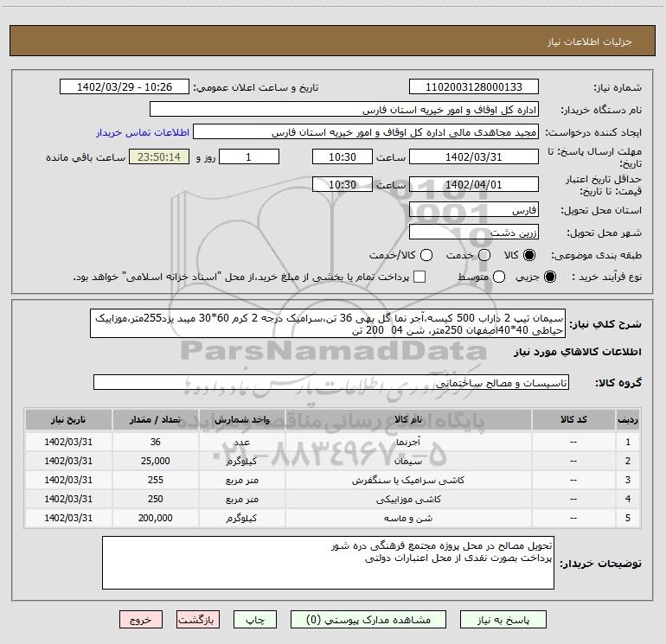The height and width of the screenshot is (644, 666).
Task: Click the quantity 36 cell
Action: [x=156, y=442]
